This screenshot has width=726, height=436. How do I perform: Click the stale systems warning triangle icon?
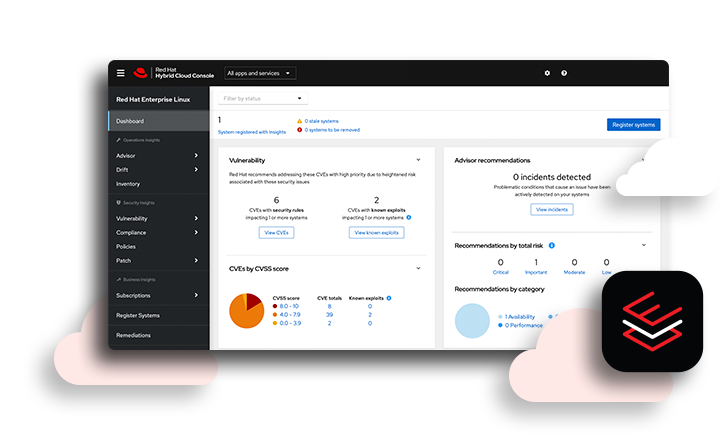tap(300, 121)
